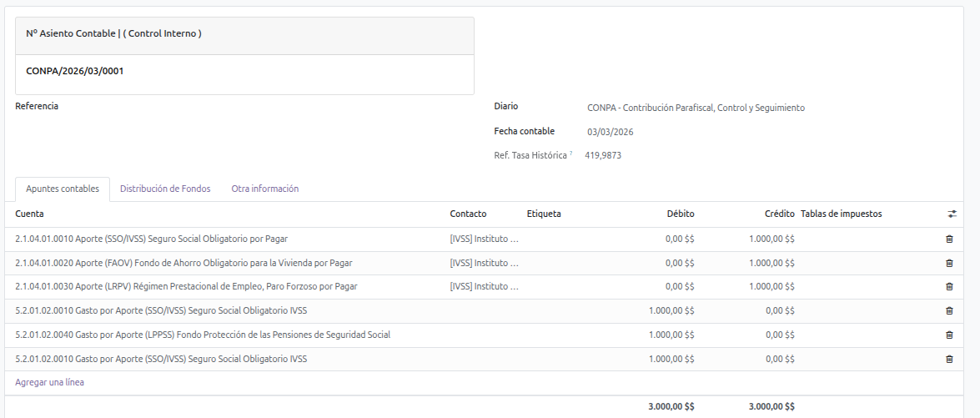Open the column options adjuster icon
980x418 pixels.
point(952,214)
